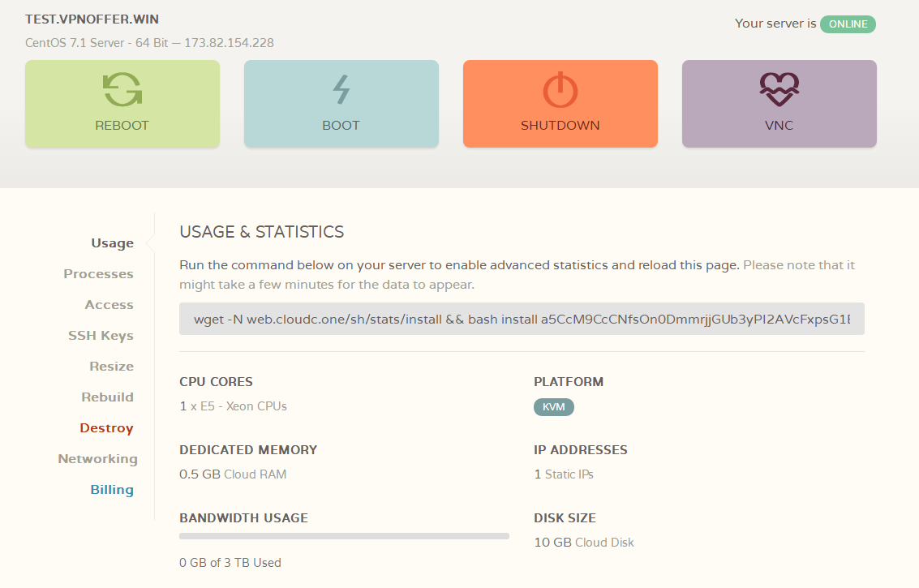Click the ONLINE status badge

[848, 24]
